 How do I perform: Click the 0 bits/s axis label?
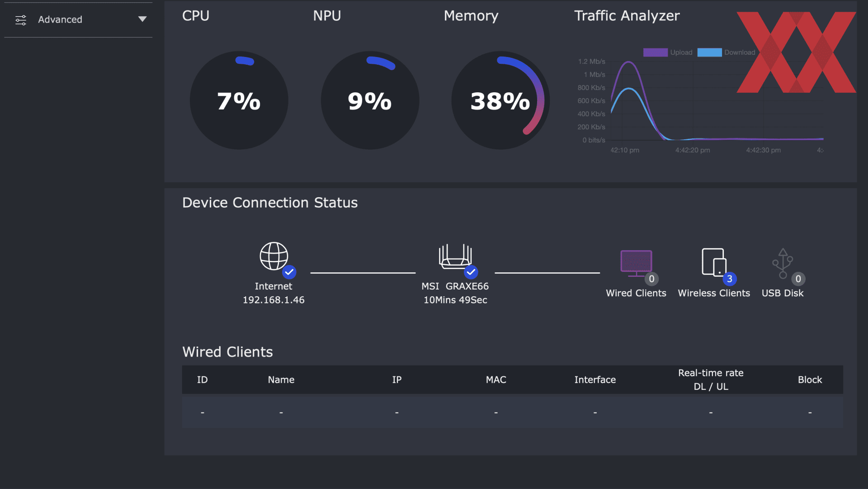(594, 140)
